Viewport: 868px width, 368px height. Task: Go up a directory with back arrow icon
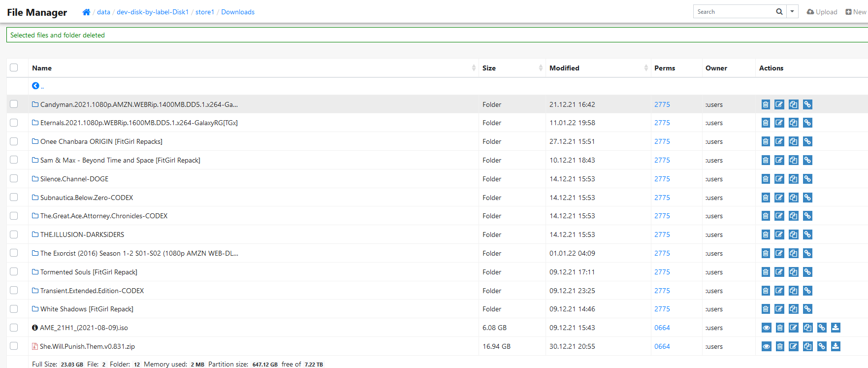(35, 86)
